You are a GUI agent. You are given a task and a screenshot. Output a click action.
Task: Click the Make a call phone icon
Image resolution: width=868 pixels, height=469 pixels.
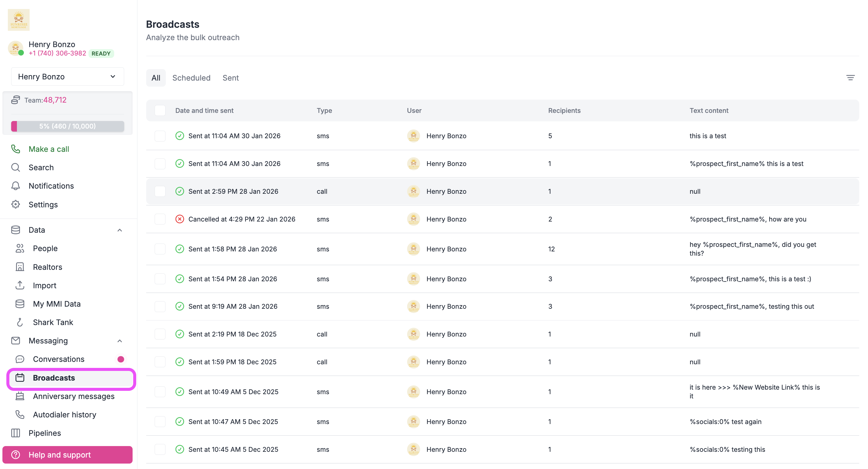coord(15,149)
